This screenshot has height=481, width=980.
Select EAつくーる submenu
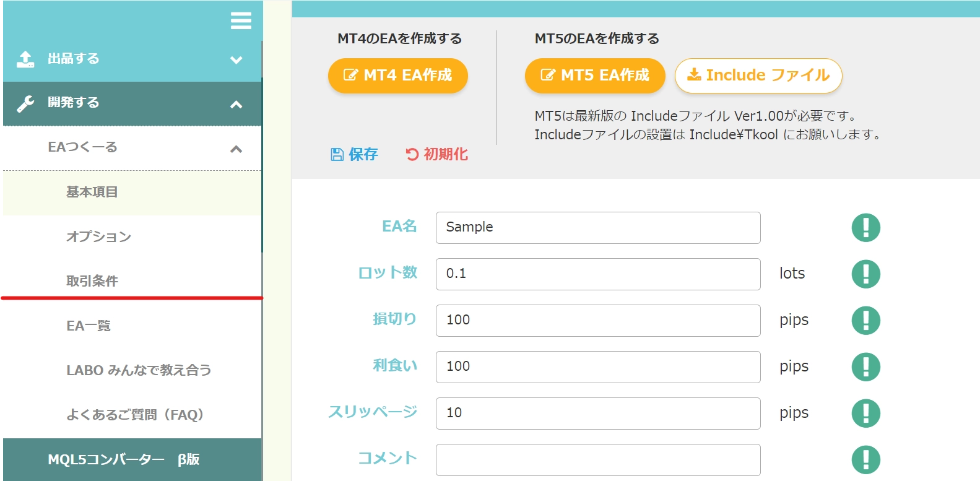point(132,148)
